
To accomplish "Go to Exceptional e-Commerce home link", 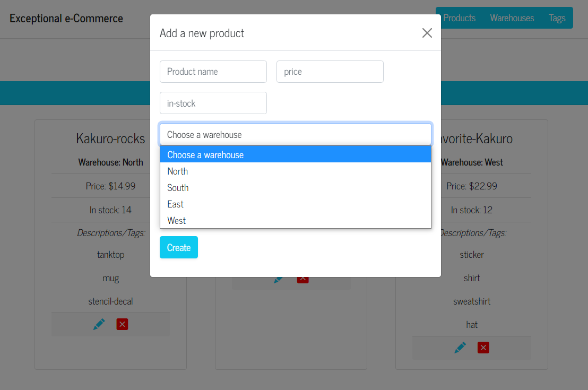I will click(66, 19).
